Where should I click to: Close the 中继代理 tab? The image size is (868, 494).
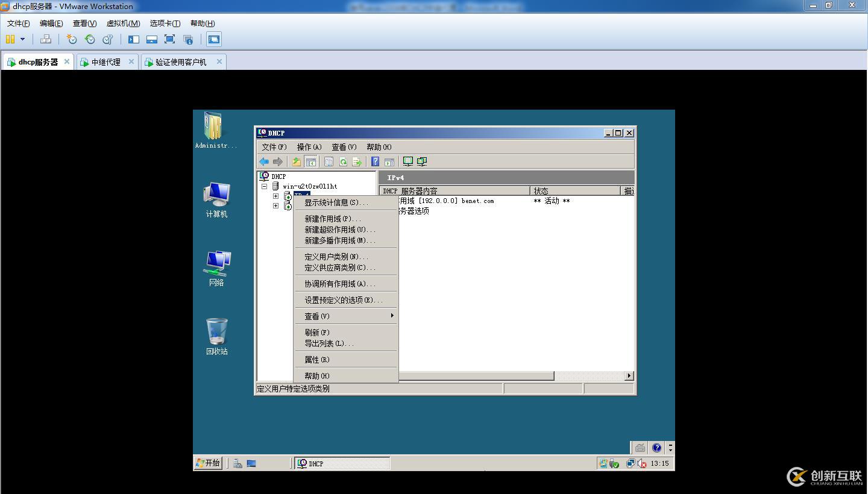click(131, 61)
